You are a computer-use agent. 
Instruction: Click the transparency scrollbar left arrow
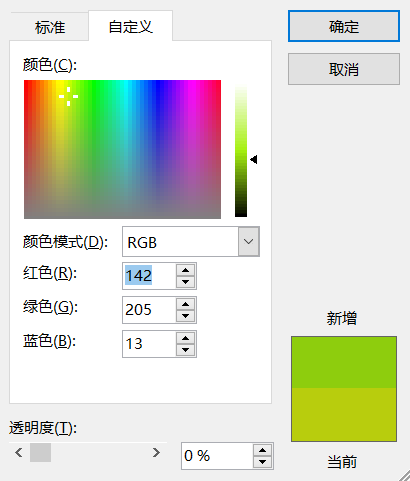point(19,452)
